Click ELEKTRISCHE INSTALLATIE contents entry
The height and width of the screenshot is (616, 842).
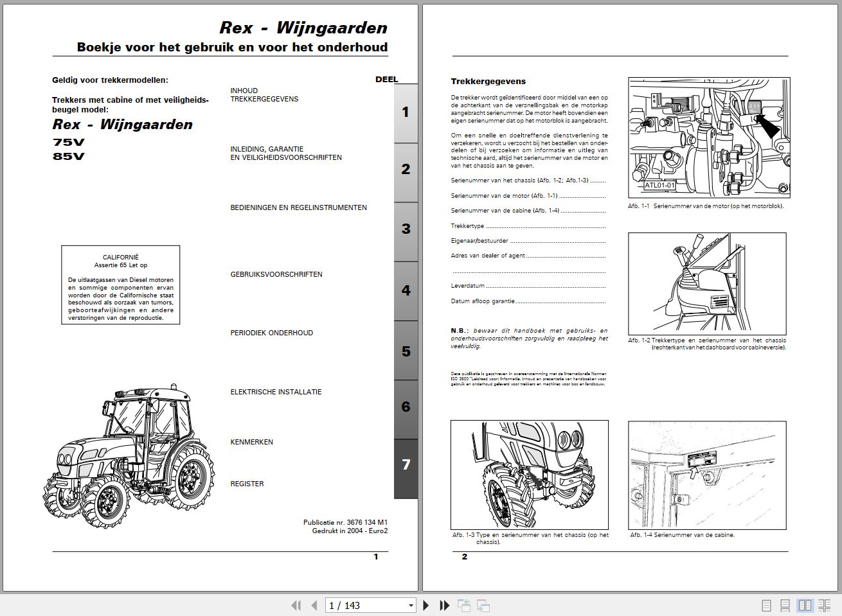tap(276, 392)
